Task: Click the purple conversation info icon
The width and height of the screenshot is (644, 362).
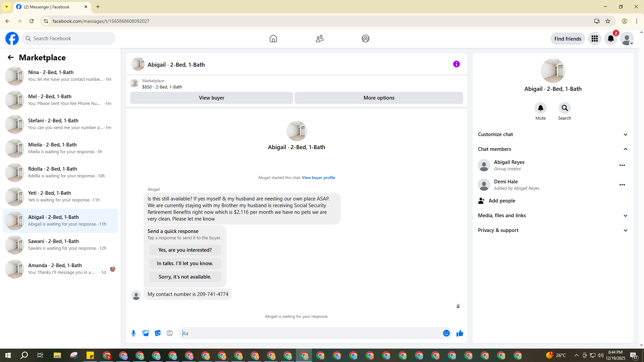Action: coord(456,64)
